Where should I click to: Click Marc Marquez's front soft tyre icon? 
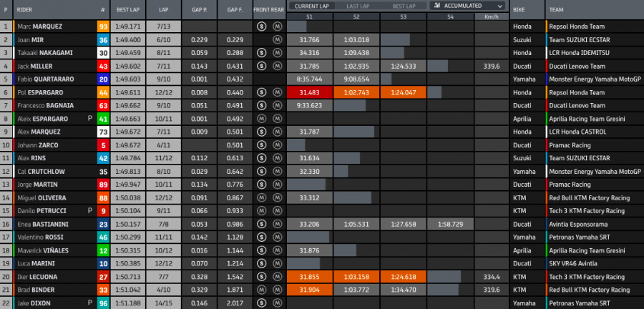(262, 26)
